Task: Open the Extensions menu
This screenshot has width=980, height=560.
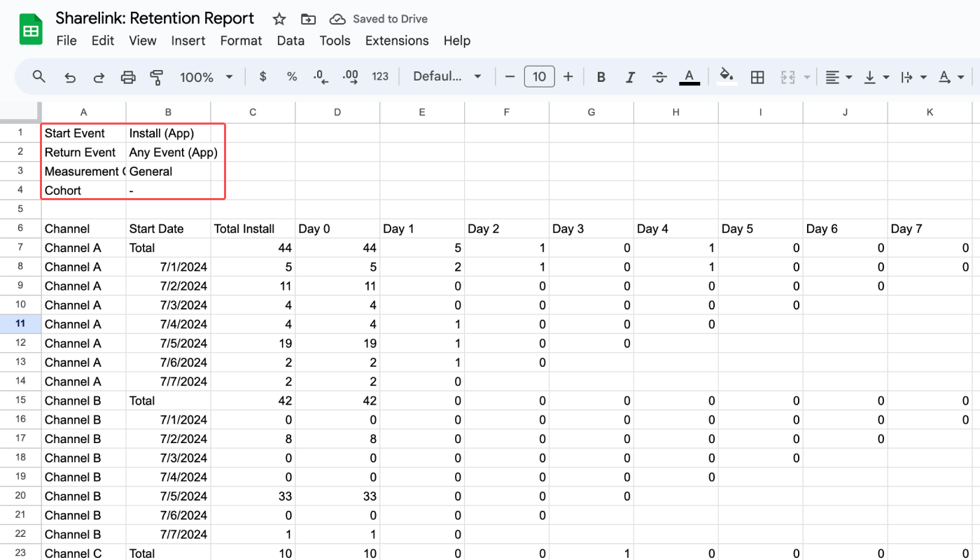Action: [x=397, y=41]
